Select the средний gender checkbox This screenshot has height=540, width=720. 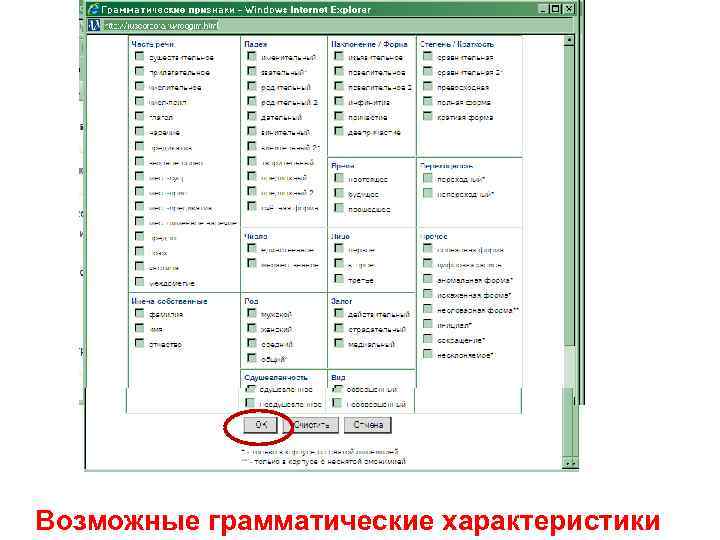[x=252, y=343]
